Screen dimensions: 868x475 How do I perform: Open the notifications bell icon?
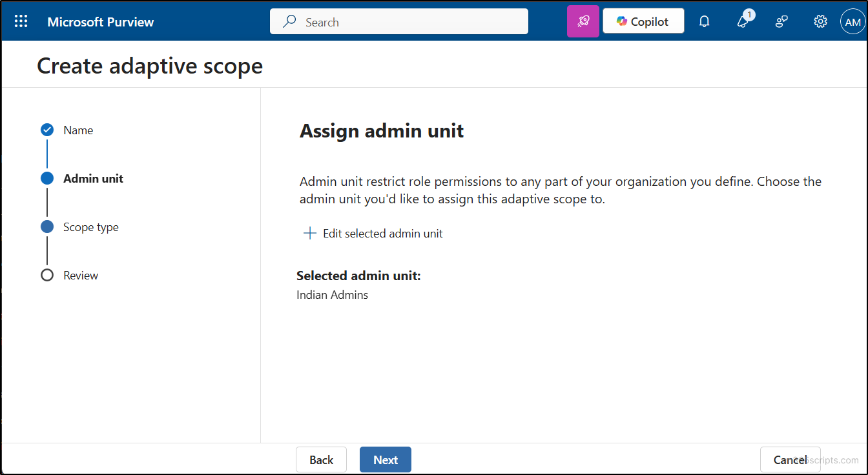pyautogui.click(x=705, y=21)
